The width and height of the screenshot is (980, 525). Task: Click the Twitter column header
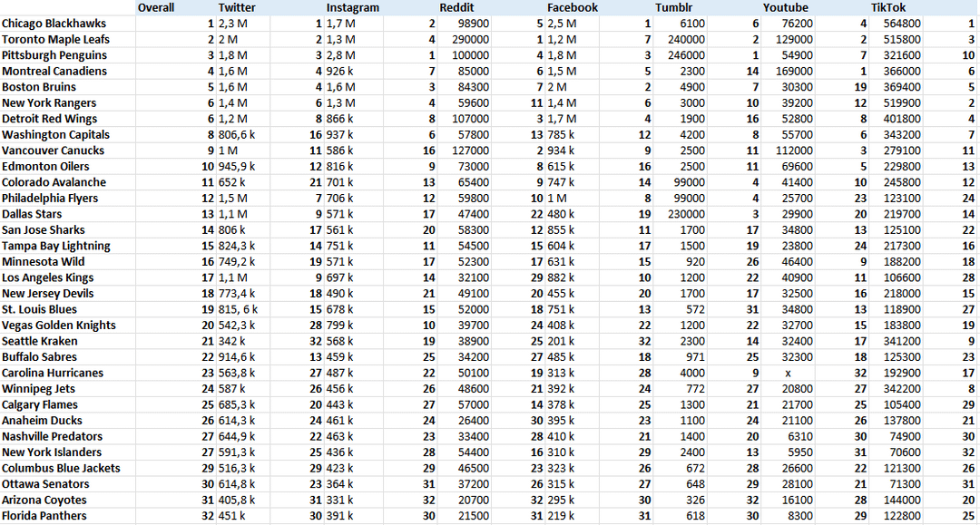pos(237,8)
